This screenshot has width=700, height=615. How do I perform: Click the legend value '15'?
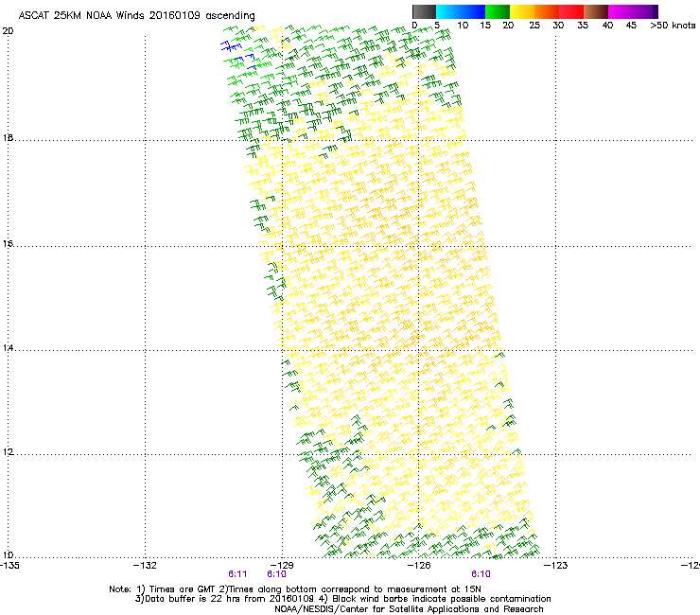[485, 26]
